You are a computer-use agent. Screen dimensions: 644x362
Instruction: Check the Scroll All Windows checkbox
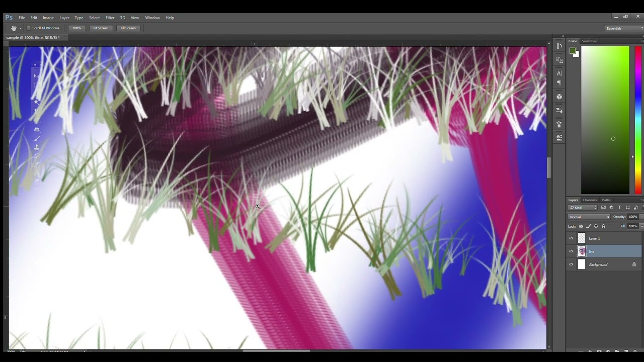click(29, 28)
